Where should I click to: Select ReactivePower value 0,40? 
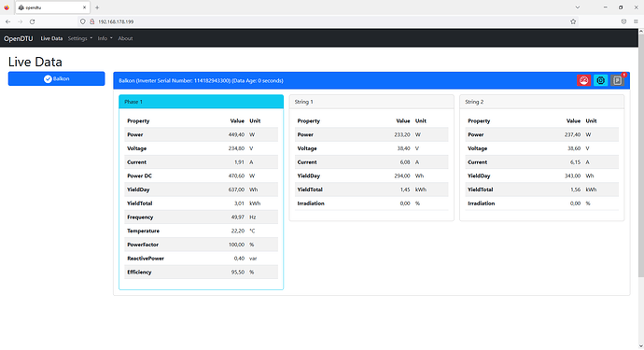click(239, 259)
